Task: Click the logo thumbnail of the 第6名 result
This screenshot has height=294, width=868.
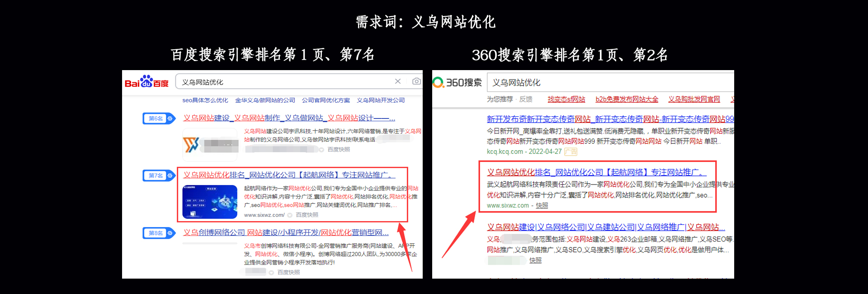Action: pyautogui.click(x=210, y=145)
